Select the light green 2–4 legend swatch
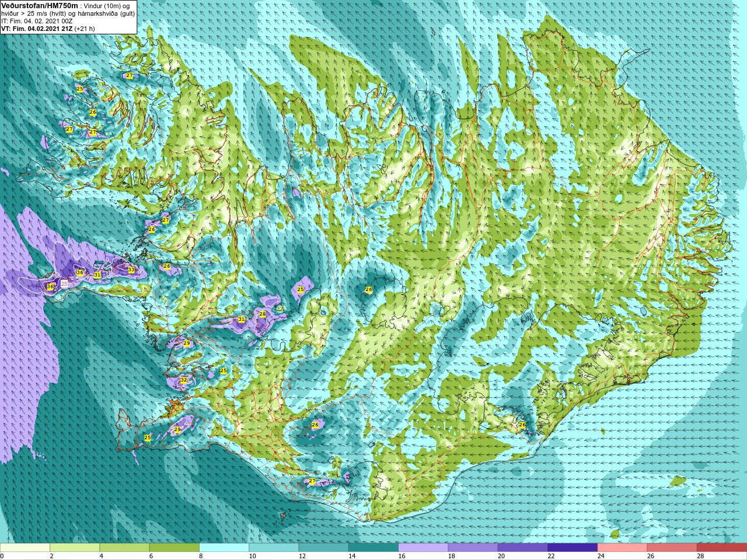This screenshot has height=560, width=747. [75, 548]
